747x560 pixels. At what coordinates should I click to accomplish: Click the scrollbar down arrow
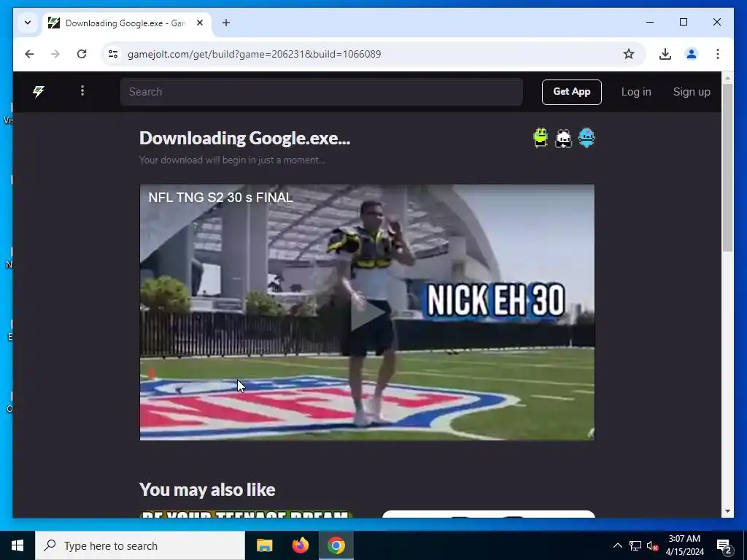coord(727,511)
